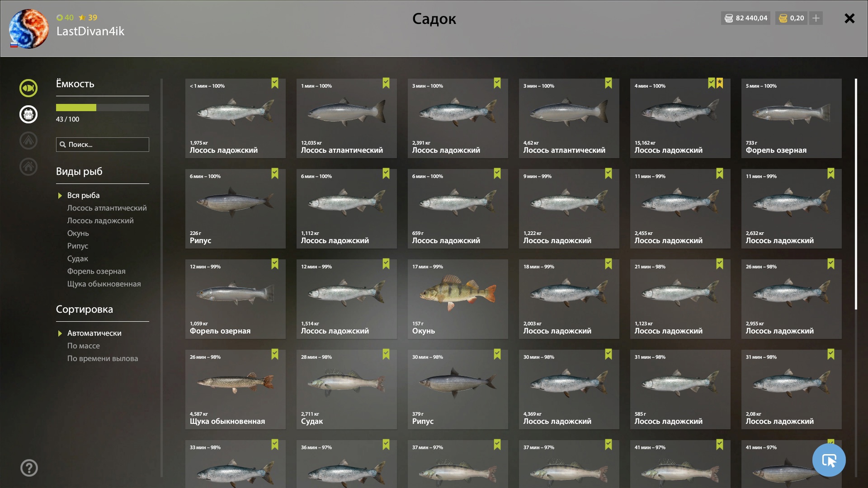Sort by catch time По времени вылова
This screenshot has width=868, height=488.
pyautogui.click(x=103, y=358)
